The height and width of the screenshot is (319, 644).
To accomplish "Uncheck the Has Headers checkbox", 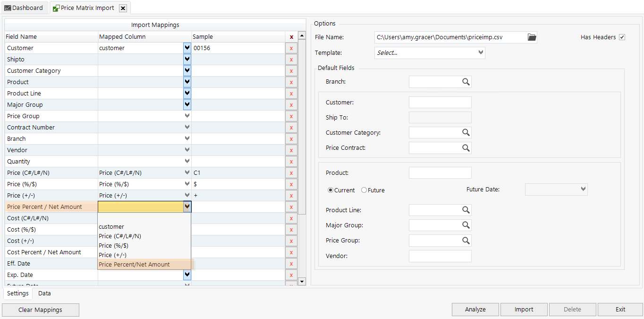I will pyautogui.click(x=622, y=37).
